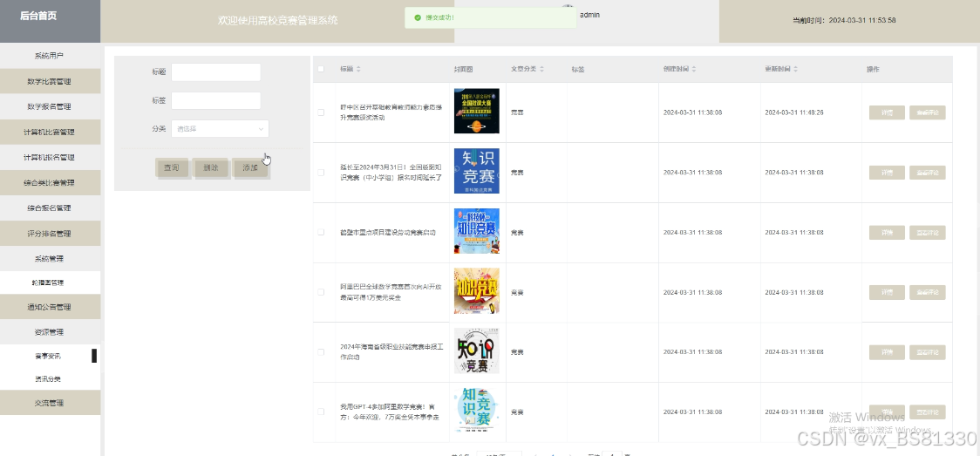The height and width of the screenshot is (456, 980).
Task: Expand 评分排名管理 in sidebar
Action: [50, 233]
